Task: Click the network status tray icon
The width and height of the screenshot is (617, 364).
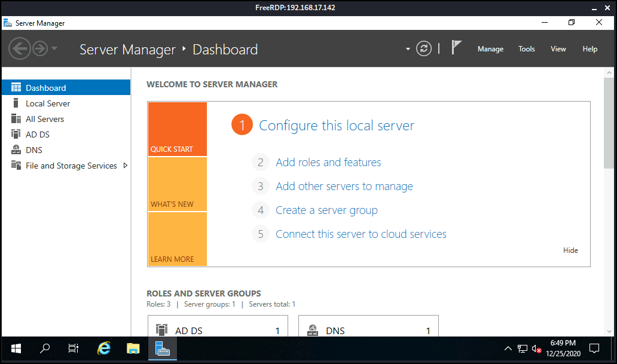Action: point(522,348)
